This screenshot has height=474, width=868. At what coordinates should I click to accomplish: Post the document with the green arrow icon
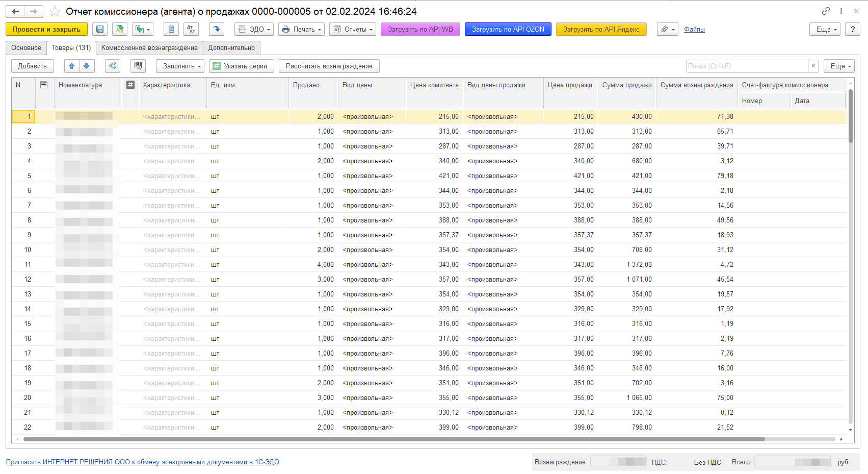click(120, 30)
